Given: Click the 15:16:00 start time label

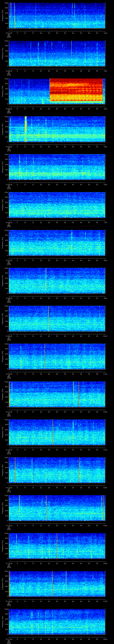Looking at the screenshot, I should pyautogui.click(x=9, y=601).
